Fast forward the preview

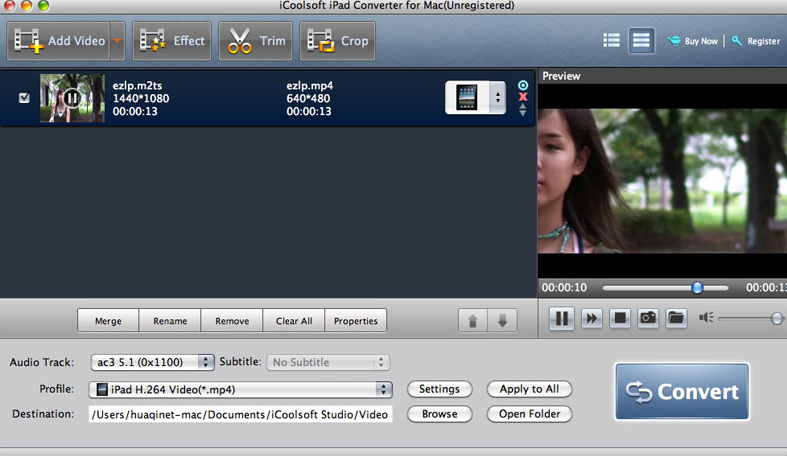[592, 318]
